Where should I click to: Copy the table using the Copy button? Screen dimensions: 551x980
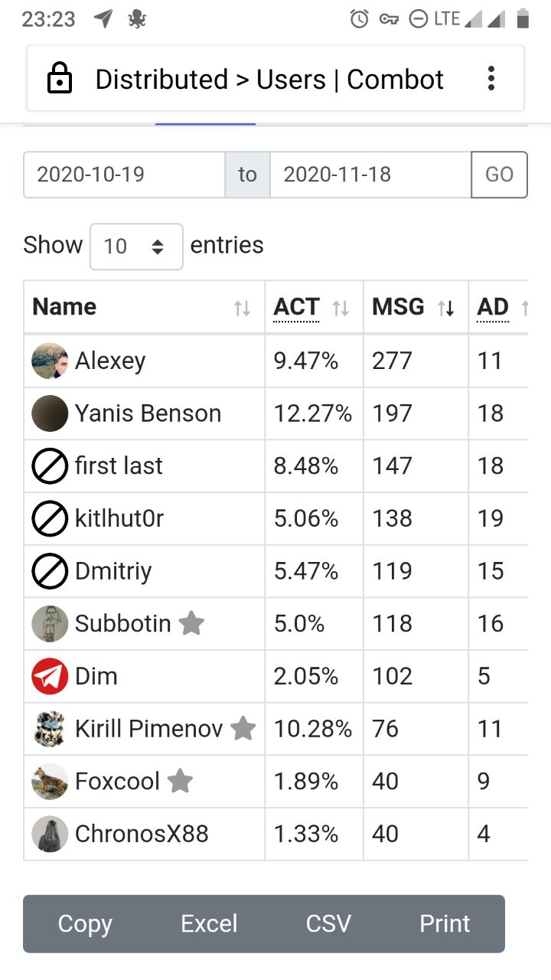point(85,923)
